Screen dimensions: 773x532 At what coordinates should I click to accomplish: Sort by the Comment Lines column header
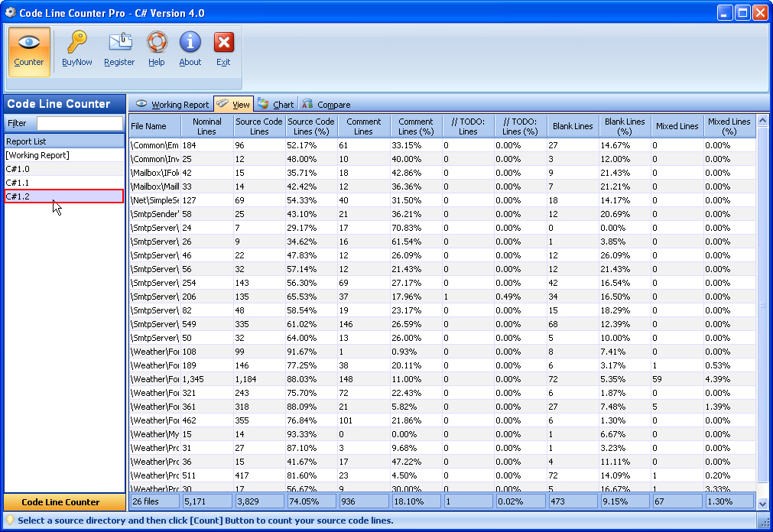click(x=364, y=126)
